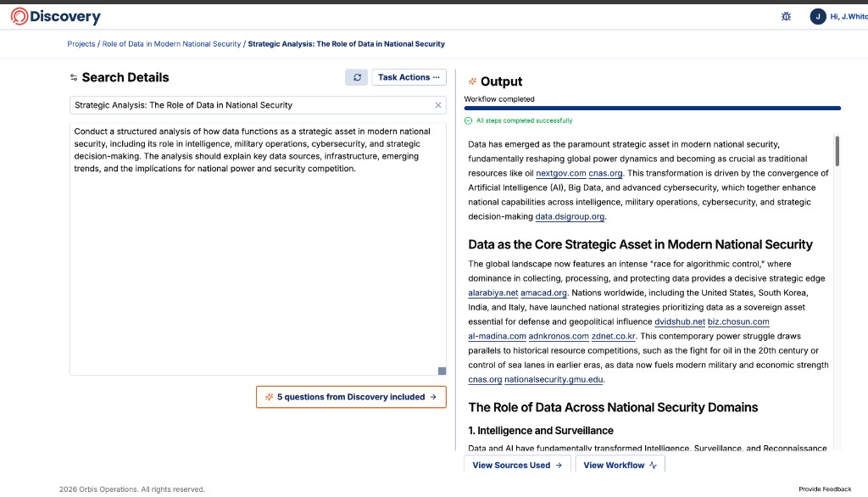Click the View Sources Used button
The image size is (868, 497).
click(517, 464)
